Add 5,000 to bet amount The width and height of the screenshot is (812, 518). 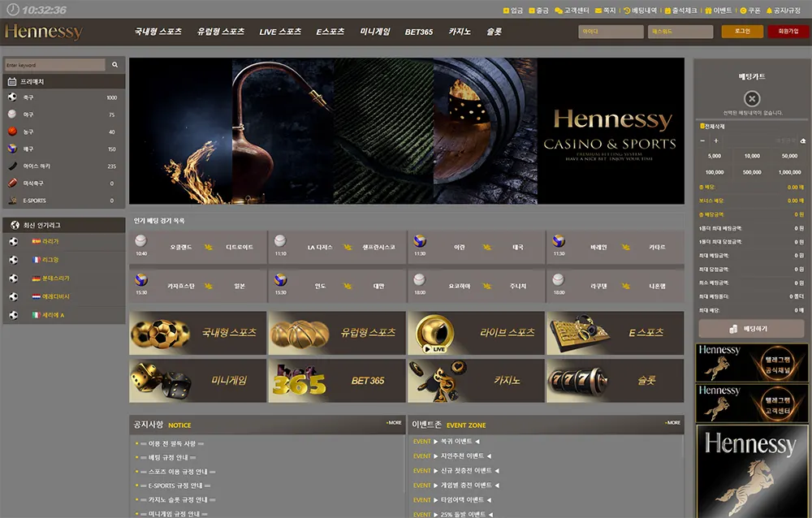(x=714, y=156)
